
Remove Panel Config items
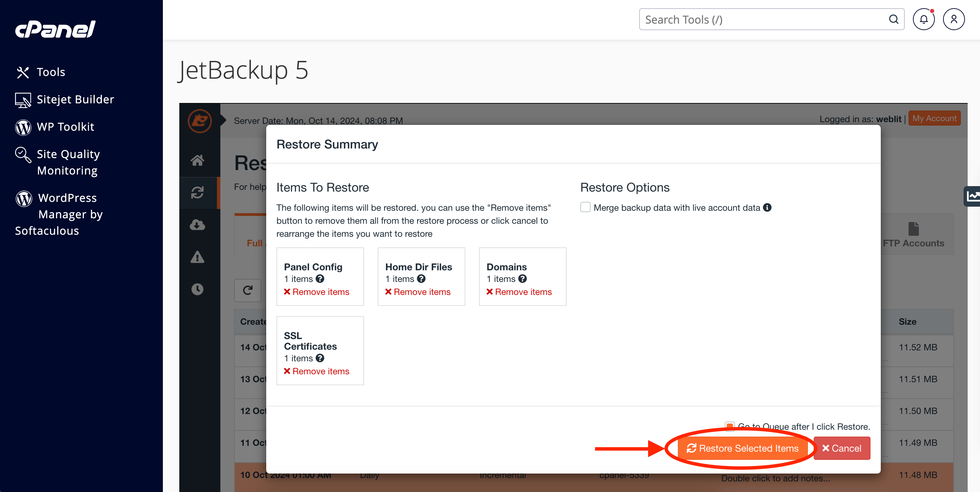317,292
